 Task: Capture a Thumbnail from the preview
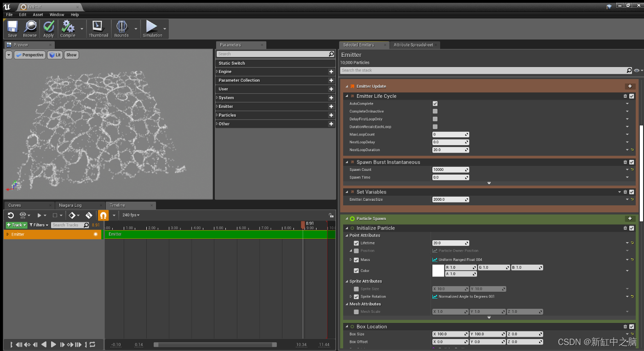98,29
